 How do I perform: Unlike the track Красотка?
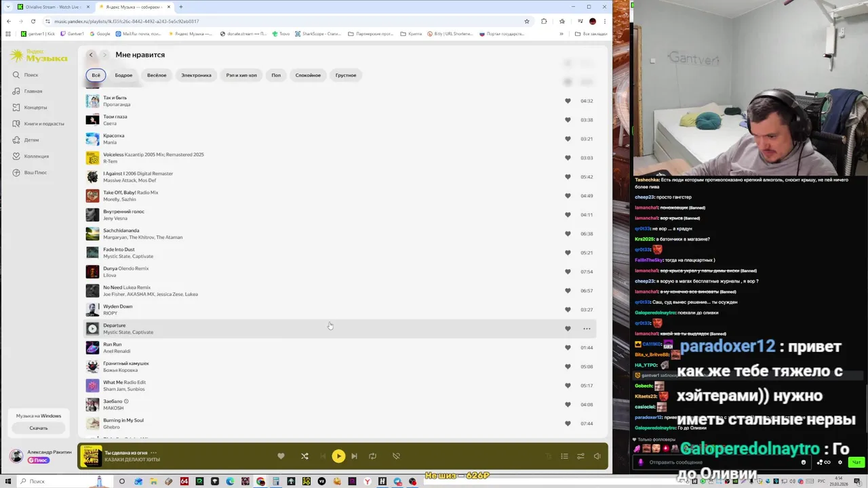pyautogui.click(x=568, y=139)
